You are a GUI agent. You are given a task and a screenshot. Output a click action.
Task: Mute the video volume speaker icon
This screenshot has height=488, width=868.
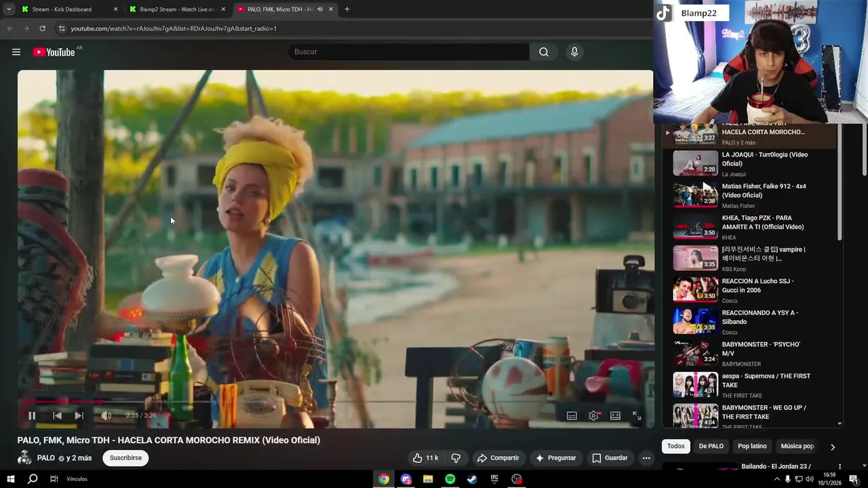(x=106, y=415)
